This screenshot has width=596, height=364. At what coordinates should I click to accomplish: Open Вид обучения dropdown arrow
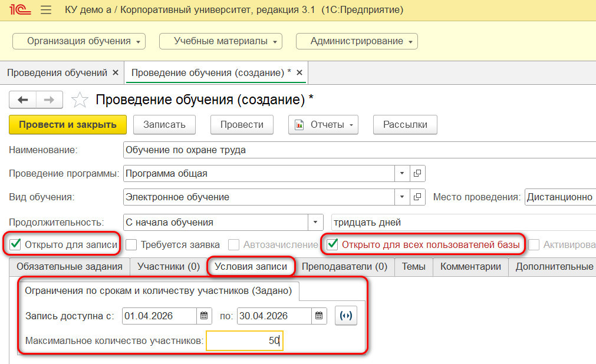pyautogui.click(x=402, y=197)
